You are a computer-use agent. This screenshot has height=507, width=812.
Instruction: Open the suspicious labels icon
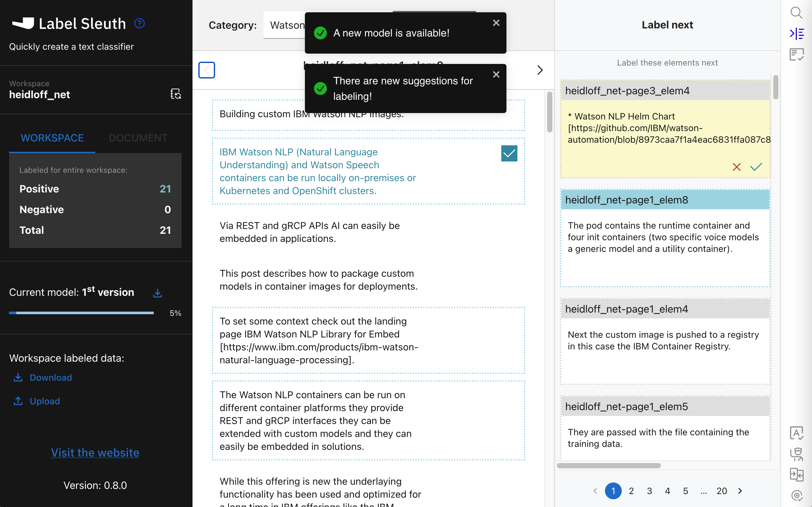(x=796, y=454)
